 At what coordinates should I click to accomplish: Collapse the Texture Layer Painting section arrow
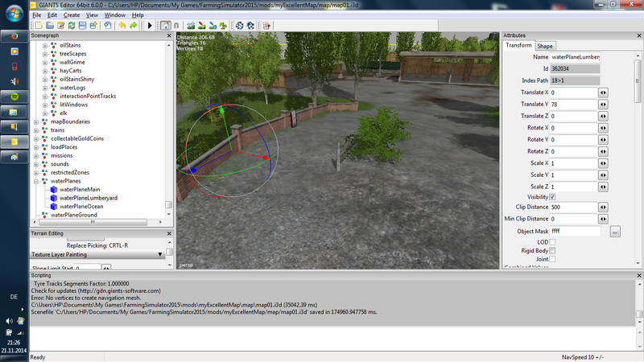coord(160,255)
